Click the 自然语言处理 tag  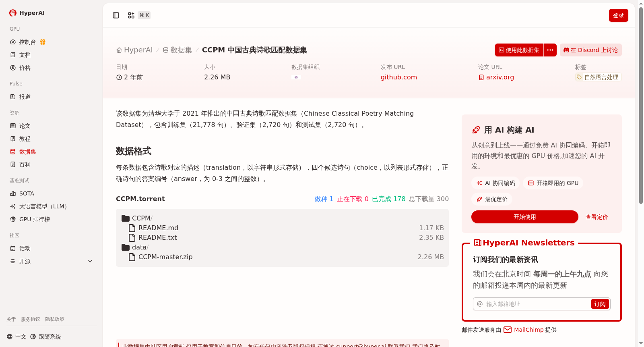click(598, 77)
